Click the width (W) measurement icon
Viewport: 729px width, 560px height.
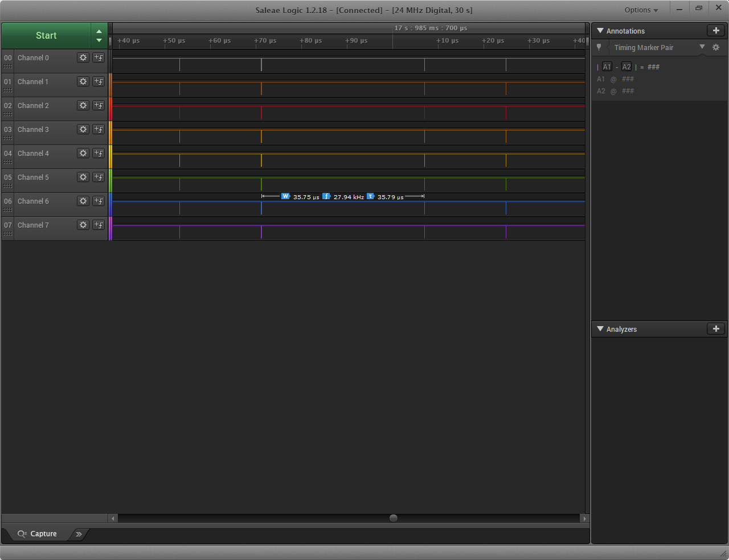click(x=285, y=196)
